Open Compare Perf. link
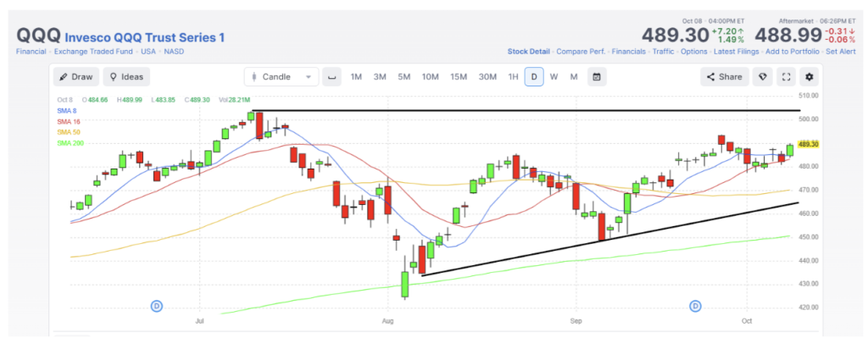This screenshot has height=344, width=868. pyautogui.click(x=581, y=52)
